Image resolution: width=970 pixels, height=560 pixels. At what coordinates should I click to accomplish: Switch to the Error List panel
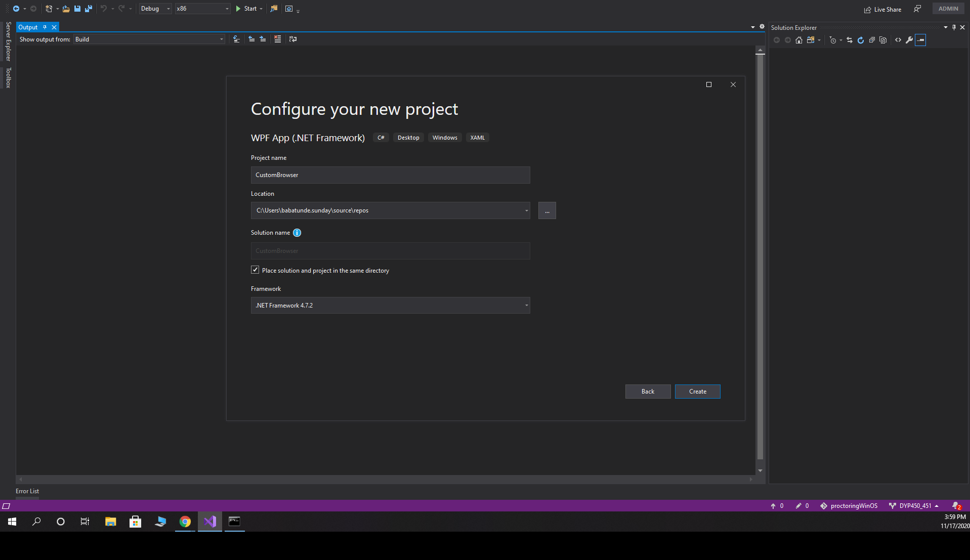click(27, 491)
